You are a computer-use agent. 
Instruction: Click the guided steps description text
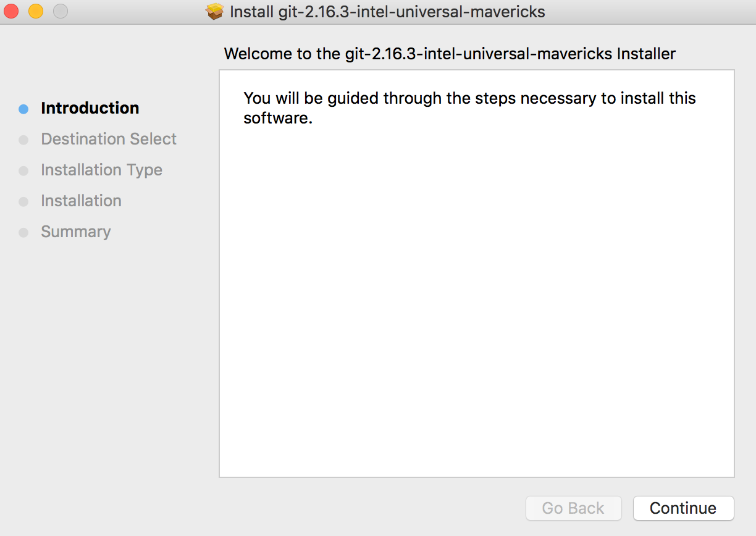tap(469, 107)
